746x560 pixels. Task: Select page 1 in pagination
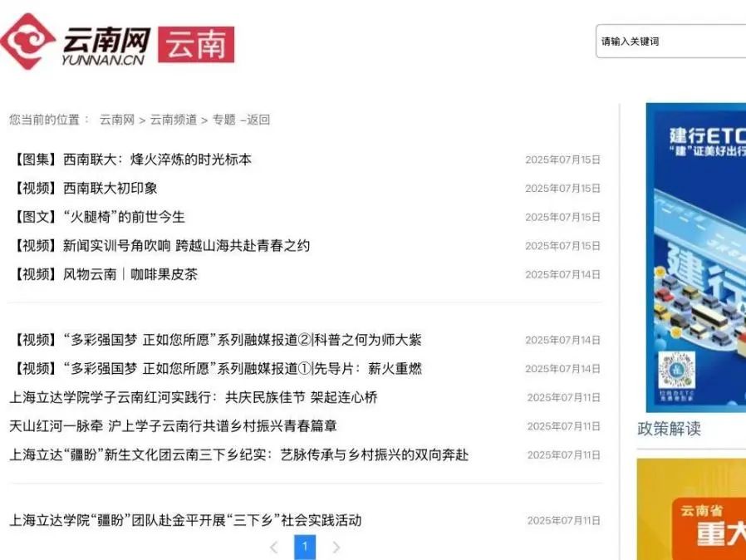(305, 547)
